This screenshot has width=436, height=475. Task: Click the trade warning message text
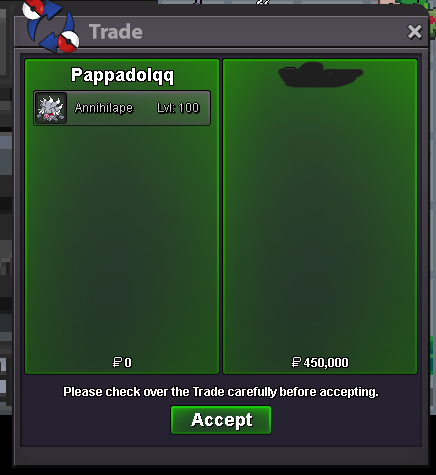coord(221,392)
